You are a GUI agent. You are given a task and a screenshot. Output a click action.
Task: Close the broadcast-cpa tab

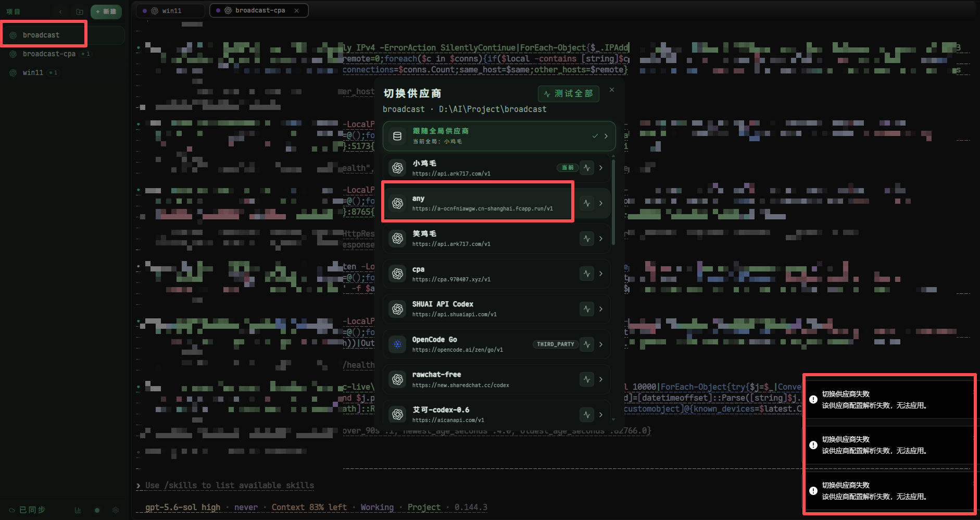coord(296,10)
